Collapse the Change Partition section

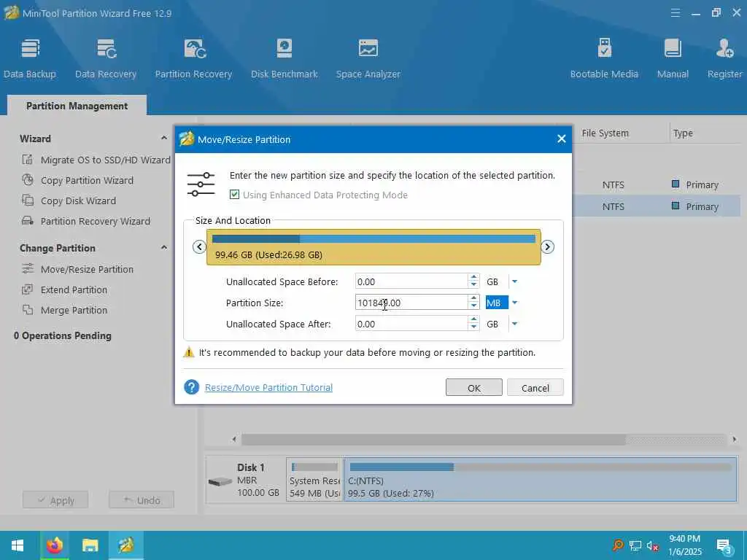pos(164,248)
